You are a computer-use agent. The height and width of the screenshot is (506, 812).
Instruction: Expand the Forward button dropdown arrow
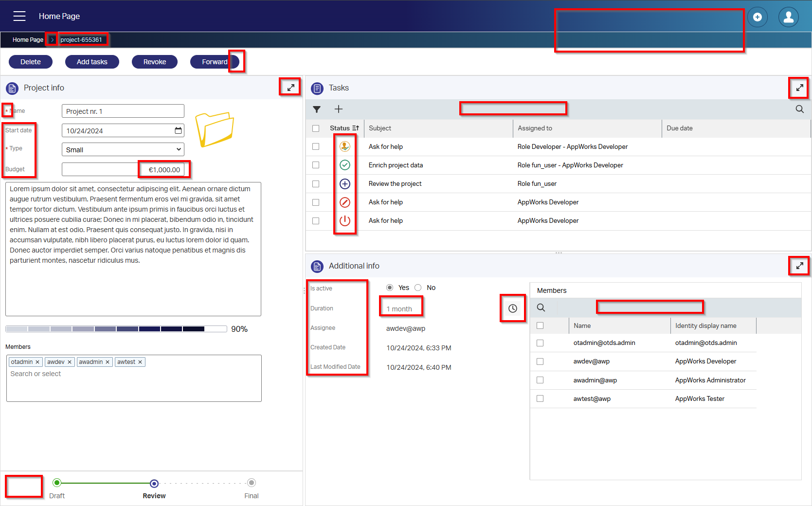(236, 62)
